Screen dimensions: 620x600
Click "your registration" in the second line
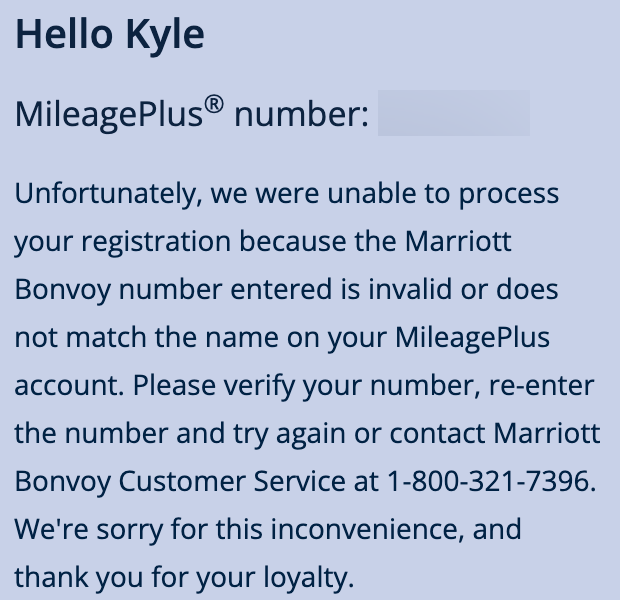123,242
